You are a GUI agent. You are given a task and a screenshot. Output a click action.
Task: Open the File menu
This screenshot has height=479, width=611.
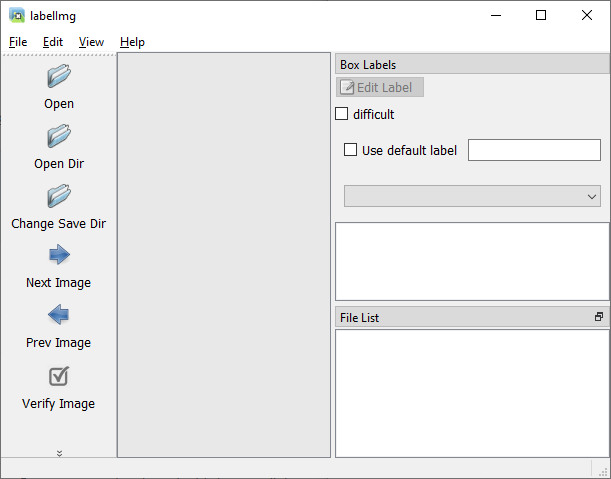pyautogui.click(x=18, y=42)
